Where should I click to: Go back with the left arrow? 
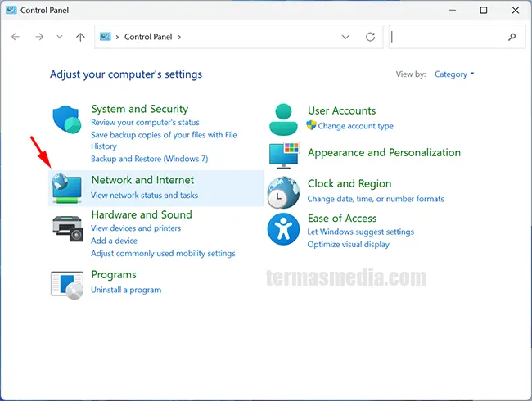(x=16, y=37)
